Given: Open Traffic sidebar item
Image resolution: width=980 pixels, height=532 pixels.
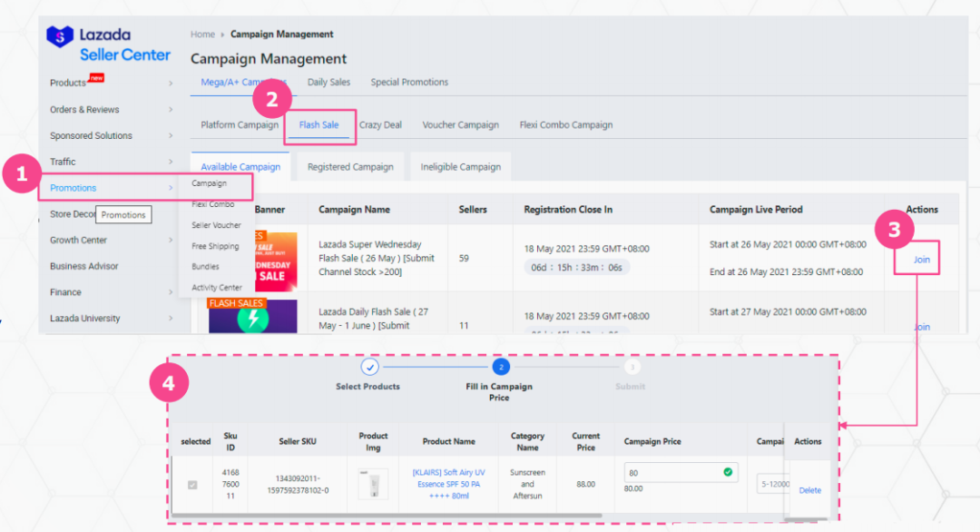Looking at the screenshot, I should [x=63, y=162].
